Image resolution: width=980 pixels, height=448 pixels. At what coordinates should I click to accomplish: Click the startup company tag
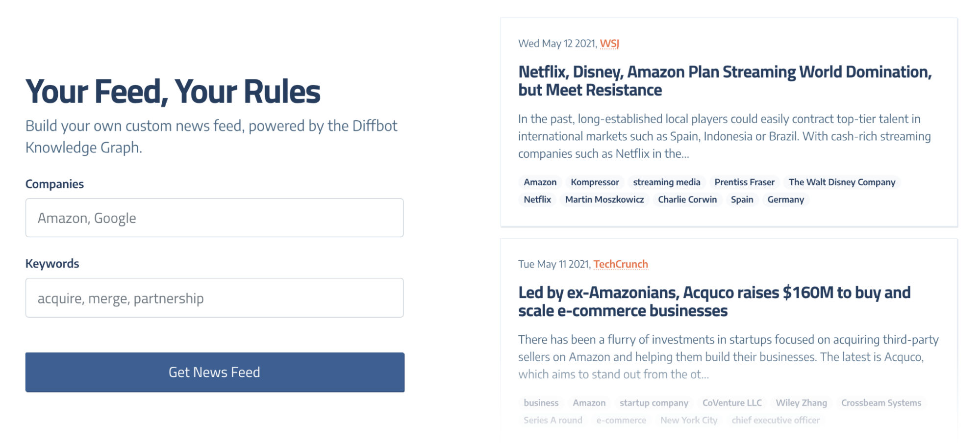pyautogui.click(x=653, y=403)
